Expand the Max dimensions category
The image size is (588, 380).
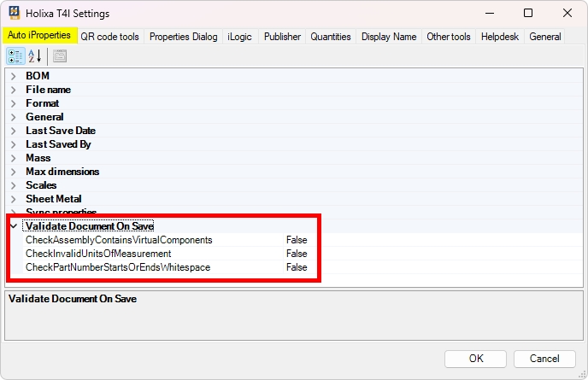14,172
